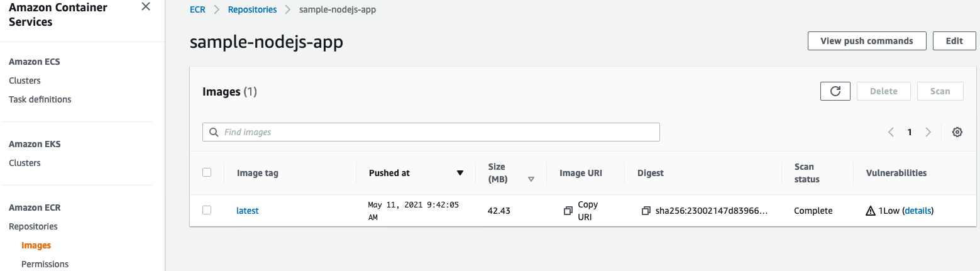Click the search magnifier icon

214,132
